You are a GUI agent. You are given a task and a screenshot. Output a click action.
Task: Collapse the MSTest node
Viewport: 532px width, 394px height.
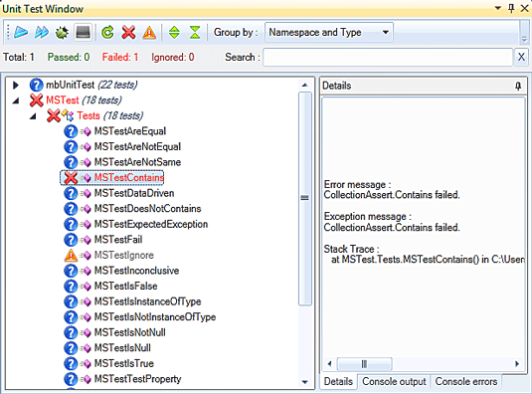coord(16,100)
